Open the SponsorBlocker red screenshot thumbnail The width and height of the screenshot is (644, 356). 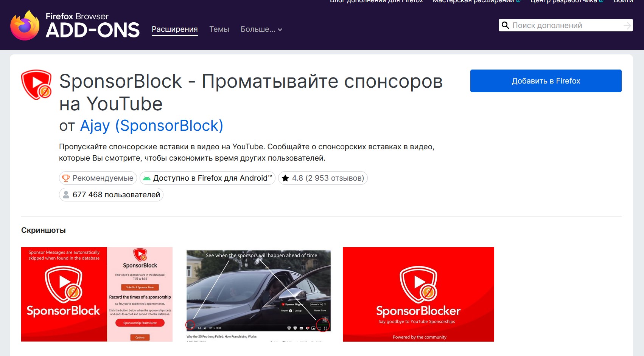[418, 294]
